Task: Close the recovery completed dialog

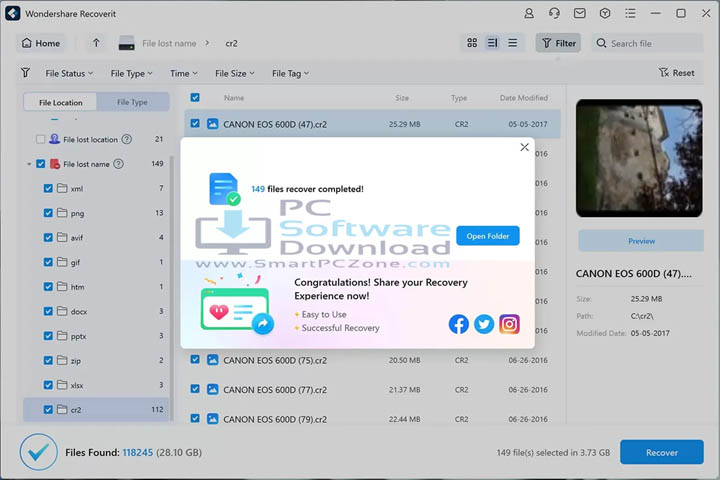Action: pyautogui.click(x=524, y=147)
